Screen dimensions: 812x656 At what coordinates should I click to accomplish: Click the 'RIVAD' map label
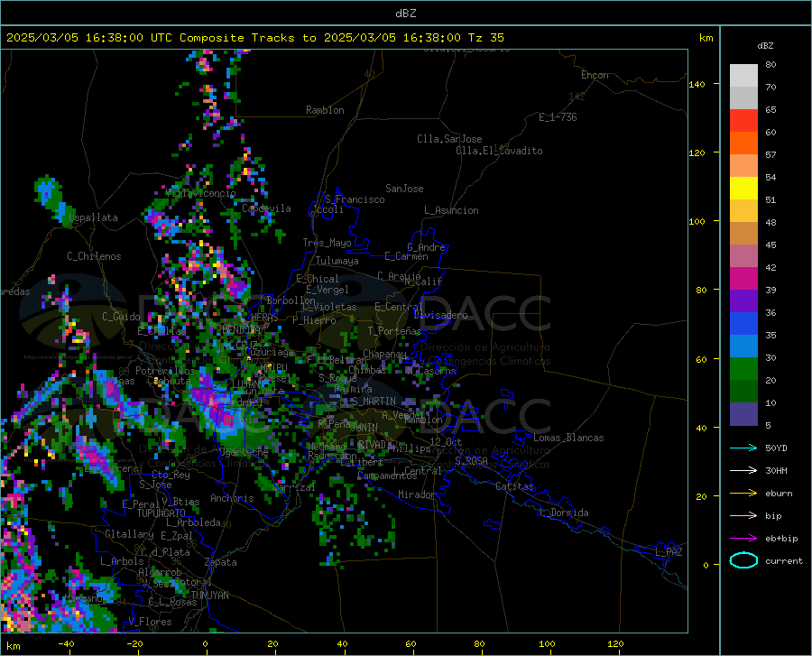coord(372,445)
